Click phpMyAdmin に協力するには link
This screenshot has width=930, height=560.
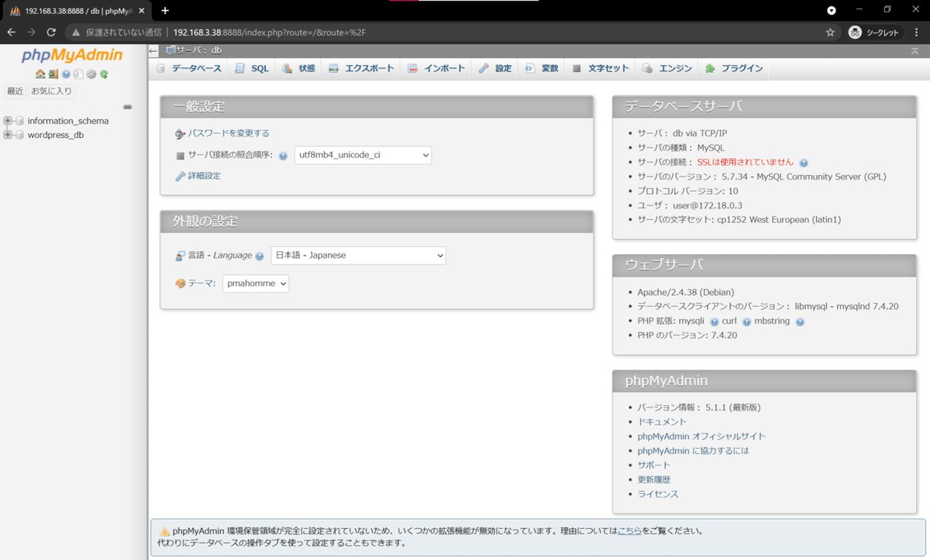tap(694, 451)
